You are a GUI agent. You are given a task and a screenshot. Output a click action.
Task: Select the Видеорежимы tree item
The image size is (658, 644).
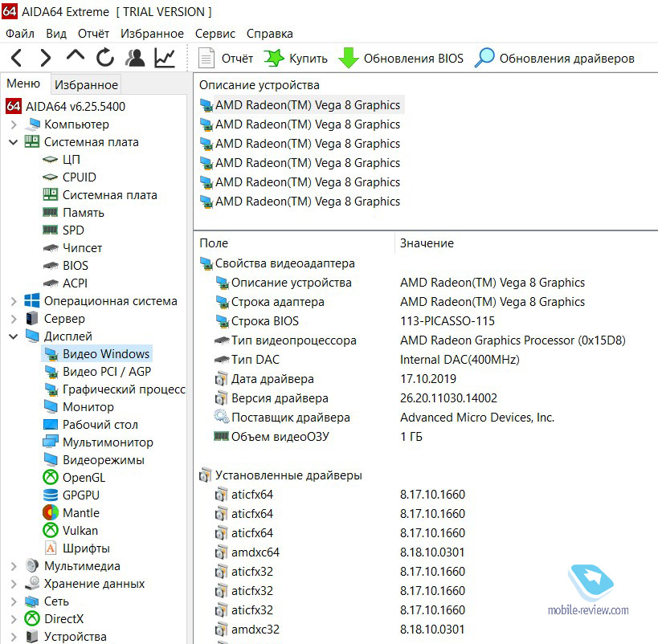tap(93, 460)
